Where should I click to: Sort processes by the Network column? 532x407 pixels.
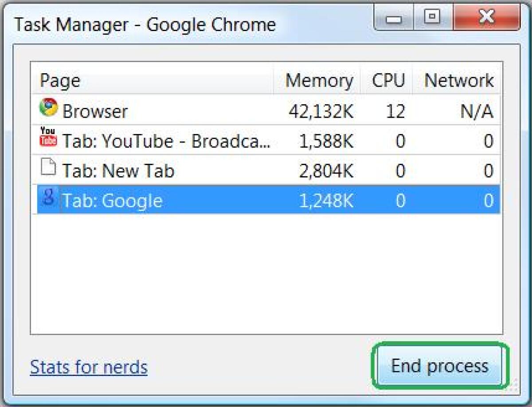click(x=458, y=80)
